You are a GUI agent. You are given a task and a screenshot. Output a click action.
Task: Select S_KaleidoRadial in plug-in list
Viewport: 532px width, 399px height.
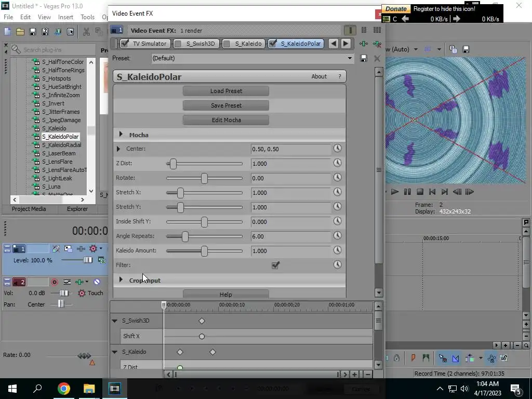(62, 145)
